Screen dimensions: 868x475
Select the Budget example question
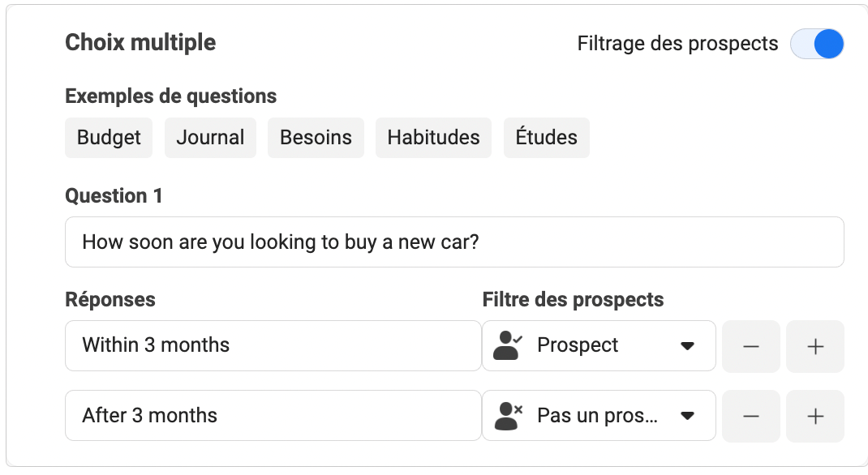(109, 137)
